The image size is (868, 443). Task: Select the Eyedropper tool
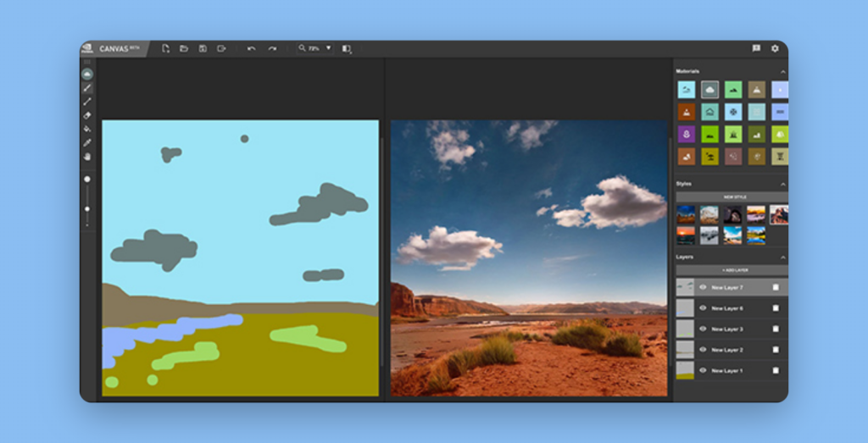(x=87, y=142)
